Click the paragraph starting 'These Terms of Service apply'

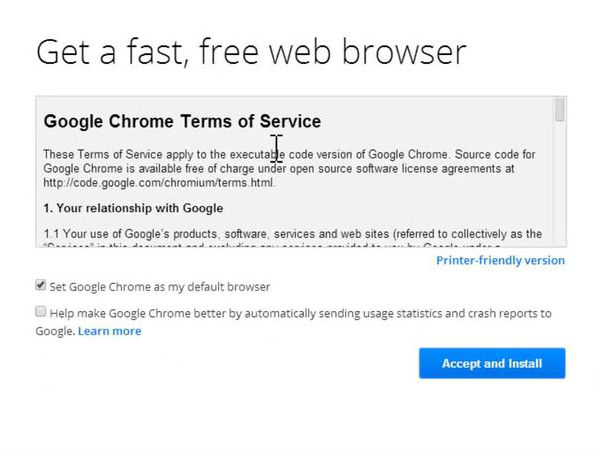(x=290, y=168)
